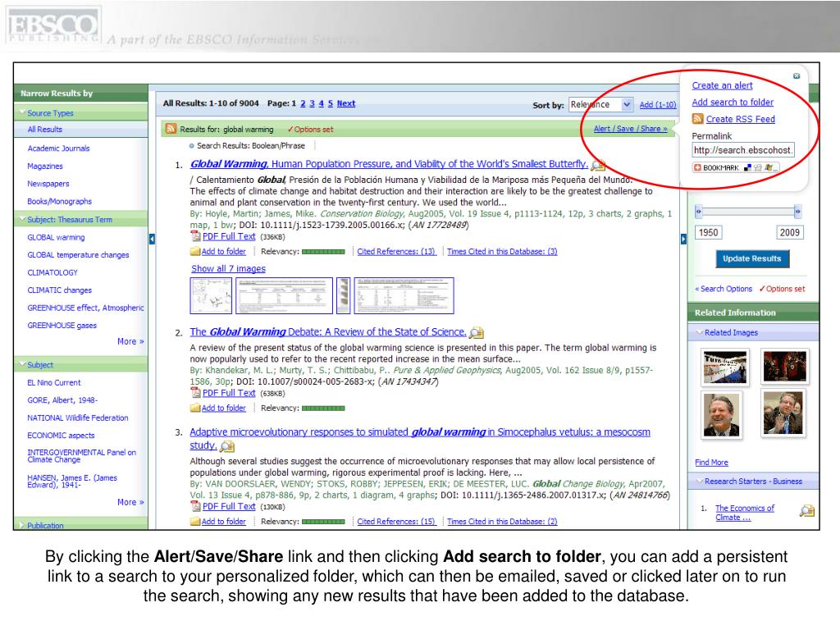Click the start year field showing 1950
The width and height of the screenshot is (840, 630).
pos(708,232)
